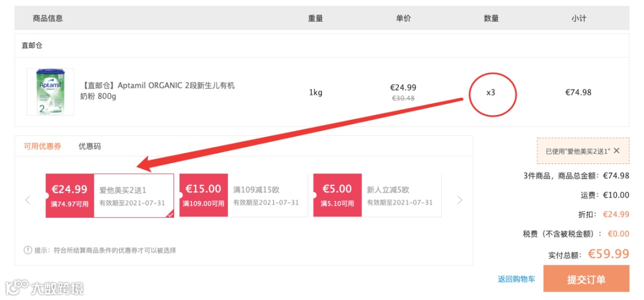Select the €5.00 新人立减5欧 coupon
The image size is (644, 300).
[x=377, y=195]
